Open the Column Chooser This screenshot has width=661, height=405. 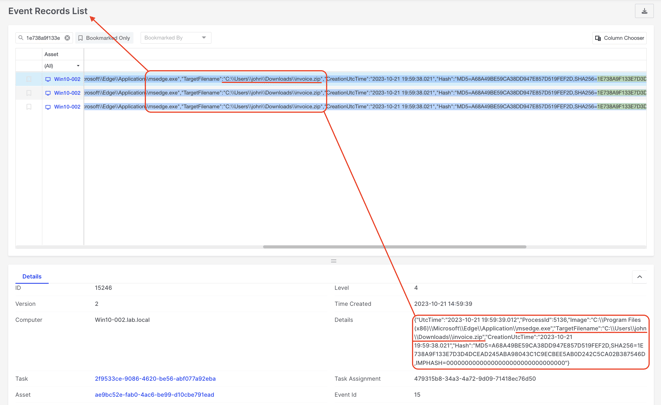[x=619, y=38]
